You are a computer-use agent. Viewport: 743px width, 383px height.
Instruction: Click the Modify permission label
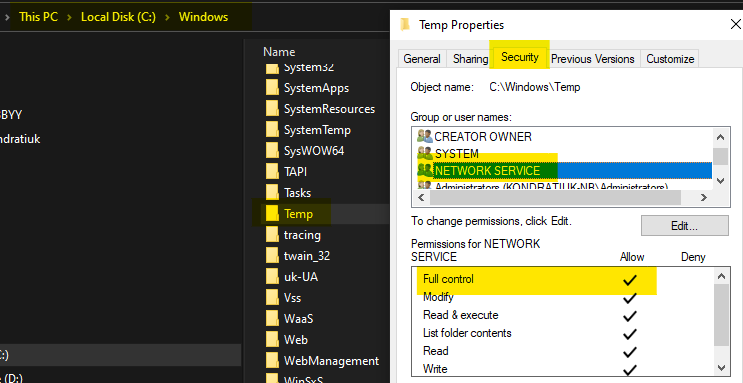pos(438,297)
